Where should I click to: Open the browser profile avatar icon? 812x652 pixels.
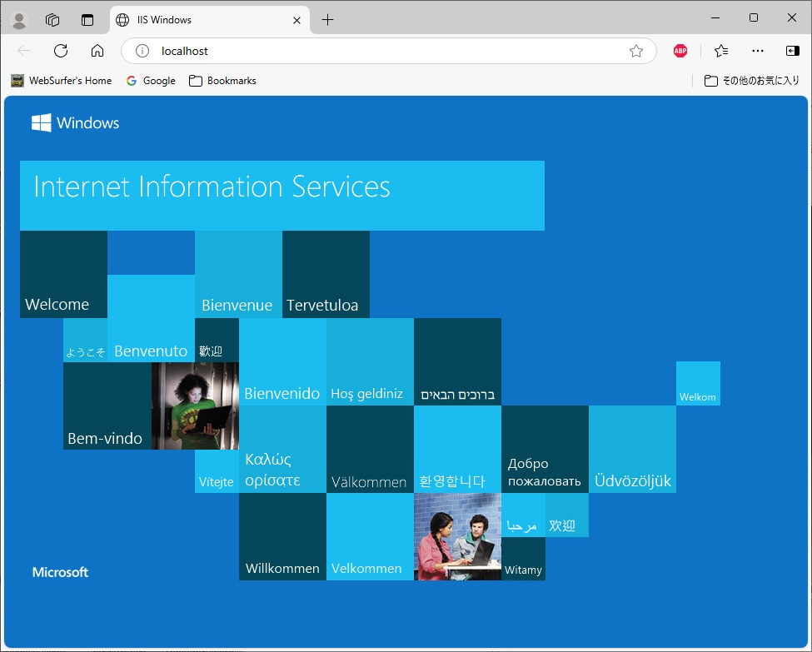pos(19,20)
